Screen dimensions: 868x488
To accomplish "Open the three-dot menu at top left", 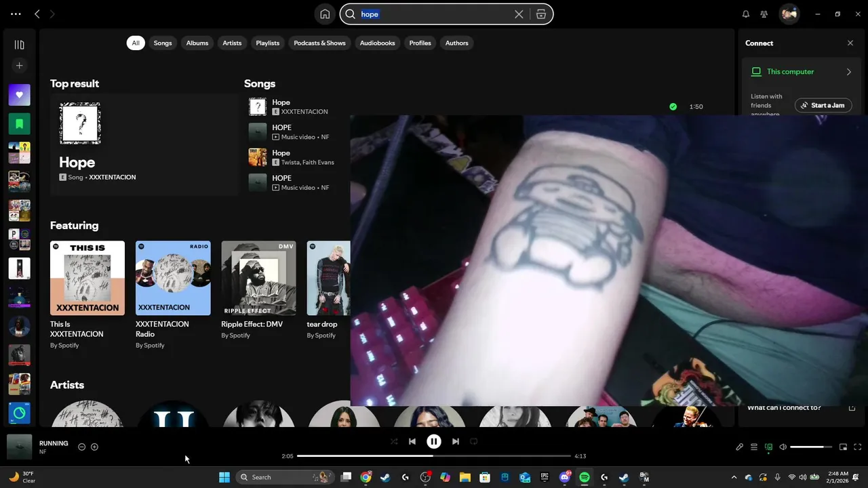I will pos(16,14).
